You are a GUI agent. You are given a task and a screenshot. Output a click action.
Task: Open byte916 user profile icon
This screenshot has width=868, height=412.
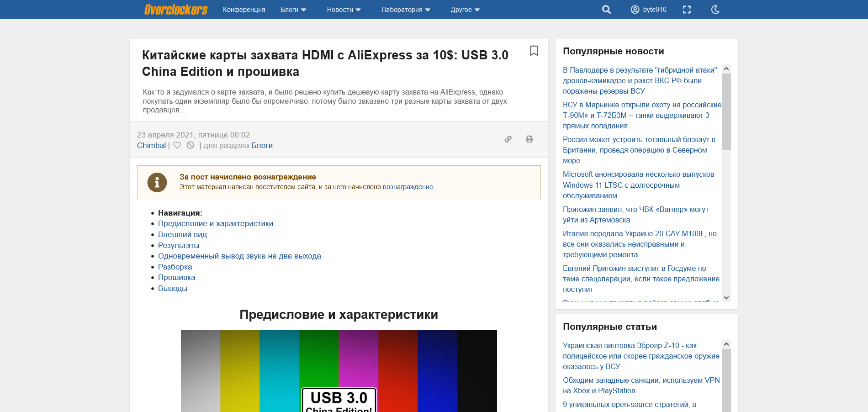pos(635,10)
